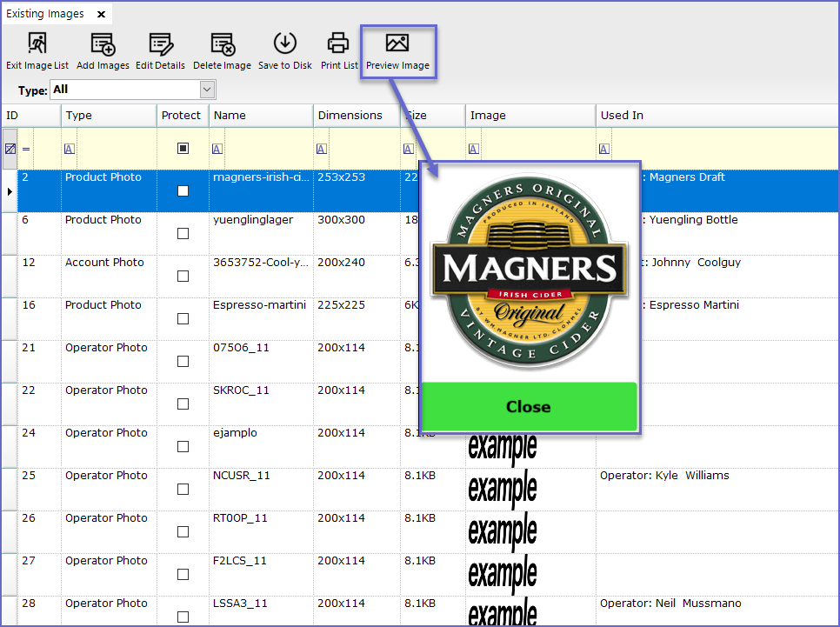The width and height of the screenshot is (840, 627).
Task: Click the Print List printer icon
Action: point(338,43)
